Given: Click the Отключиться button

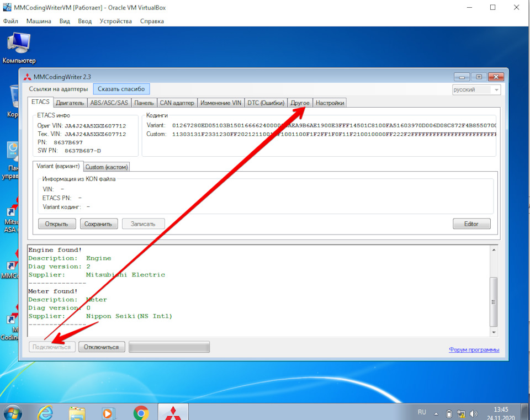Looking at the screenshot, I should point(102,347).
